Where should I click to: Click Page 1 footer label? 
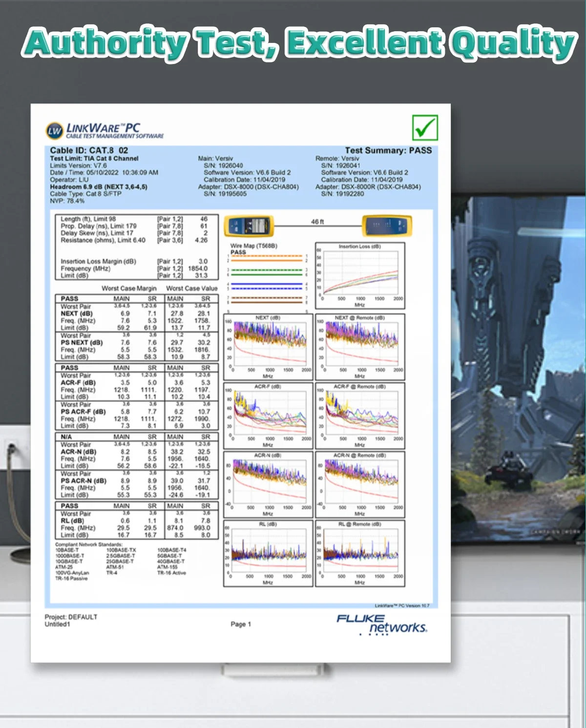[x=241, y=624]
